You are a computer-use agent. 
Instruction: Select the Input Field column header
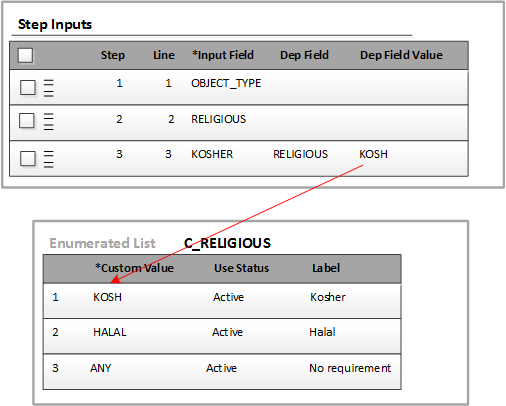[x=223, y=55]
